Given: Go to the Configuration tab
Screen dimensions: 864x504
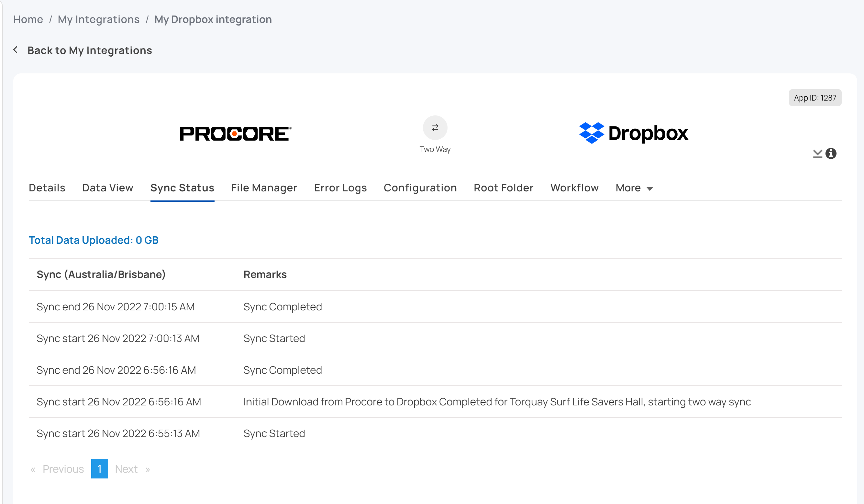Looking at the screenshot, I should tap(420, 188).
